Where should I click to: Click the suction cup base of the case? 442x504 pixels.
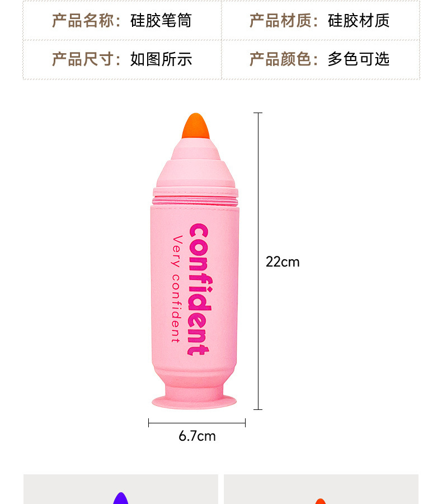[194, 402]
